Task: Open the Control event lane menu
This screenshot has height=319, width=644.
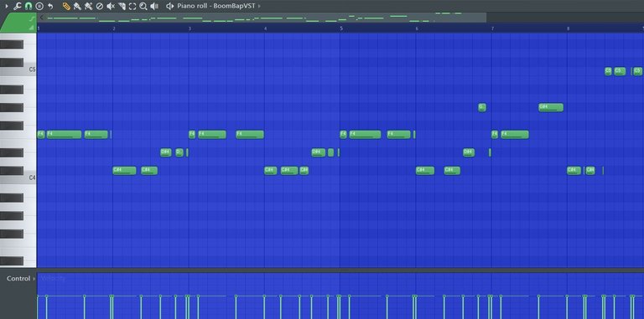Action: coord(18,279)
